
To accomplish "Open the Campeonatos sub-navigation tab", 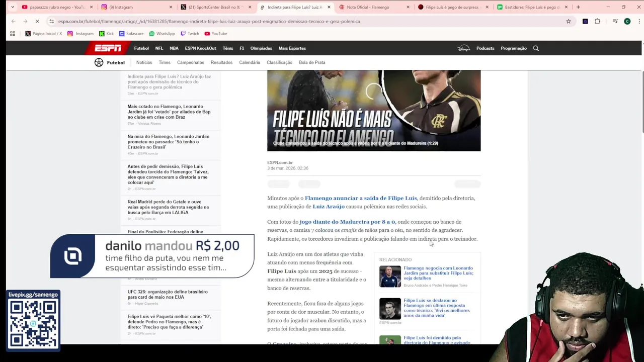I will (x=190, y=62).
